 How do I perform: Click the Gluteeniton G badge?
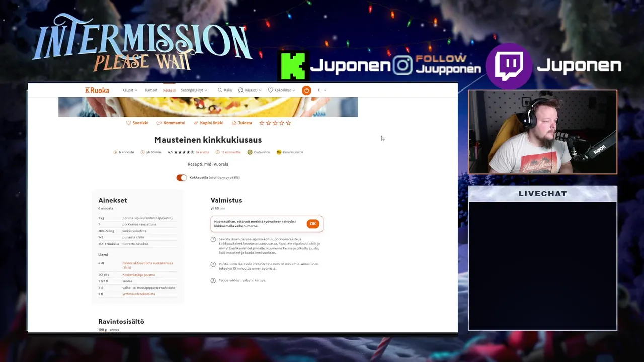click(250, 152)
